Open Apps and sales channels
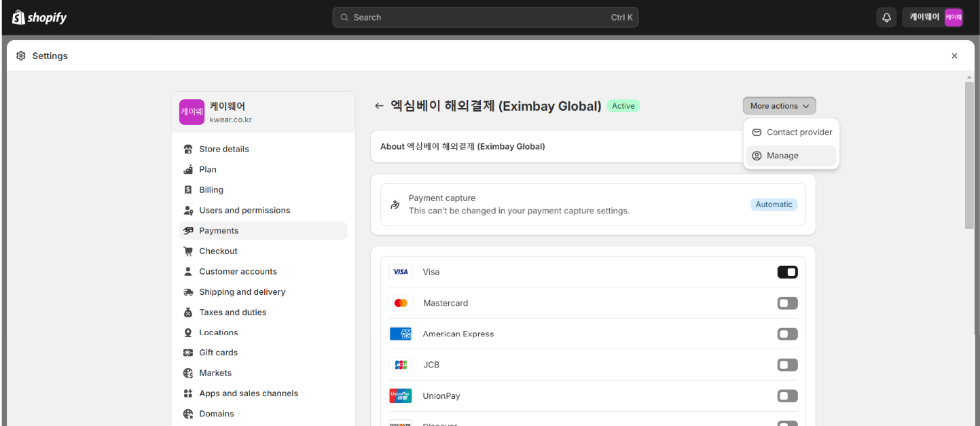The width and height of the screenshot is (980, 426). tap(263, 393)
